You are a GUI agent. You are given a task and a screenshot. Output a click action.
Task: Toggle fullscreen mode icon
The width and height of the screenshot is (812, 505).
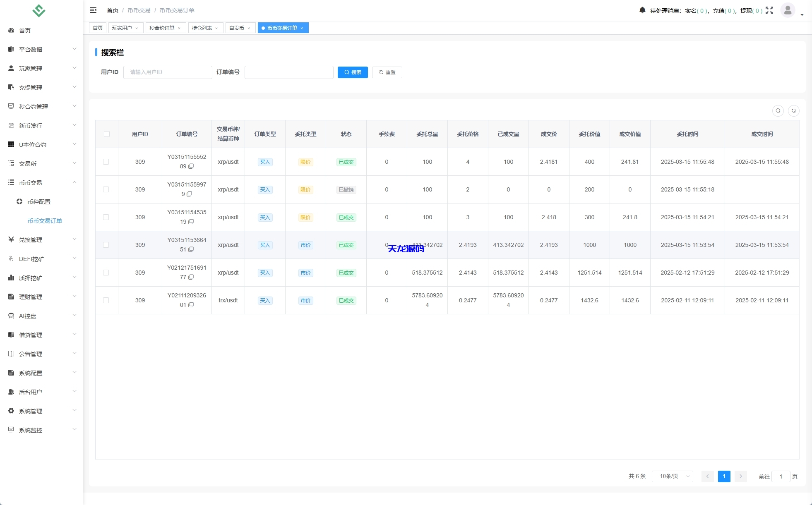point(769,10)
